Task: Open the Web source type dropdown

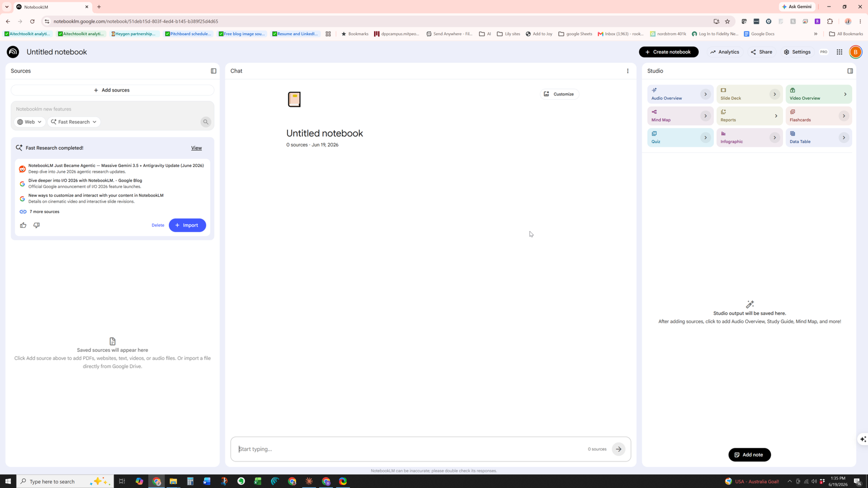Action: pos(29,122)
